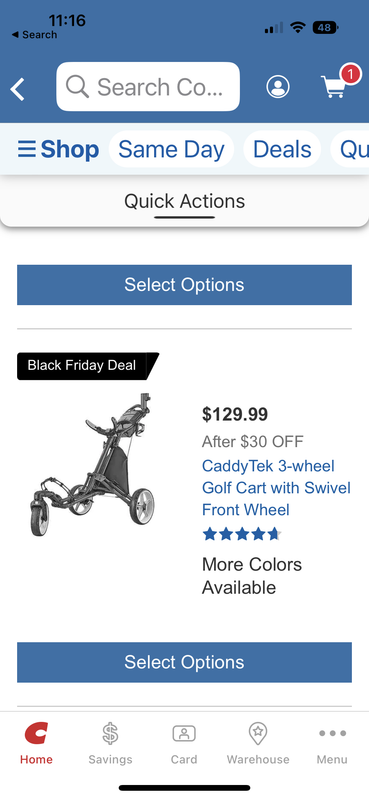Image resolution: width=369 pixels, height=800 pixels.
Task: Tap the top Select Options button
Action: (x=184, y=285)
